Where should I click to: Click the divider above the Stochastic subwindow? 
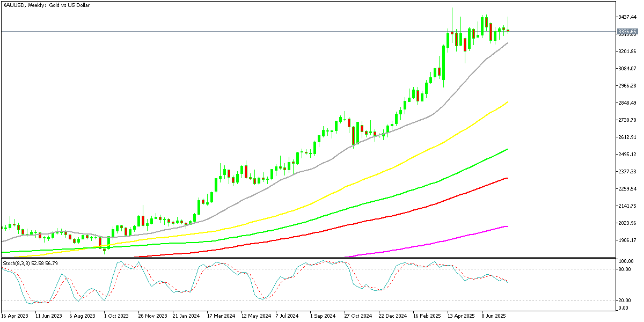322,258
